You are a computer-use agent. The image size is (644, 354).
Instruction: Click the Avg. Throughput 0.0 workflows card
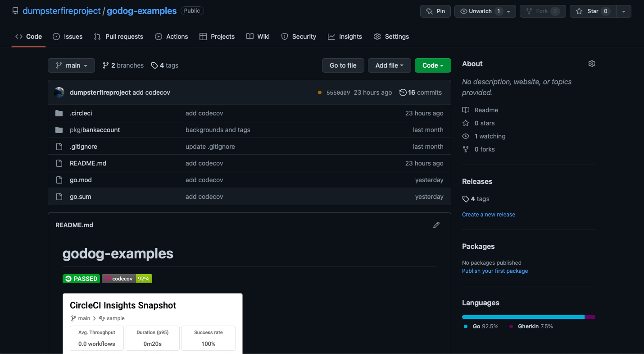97,338
